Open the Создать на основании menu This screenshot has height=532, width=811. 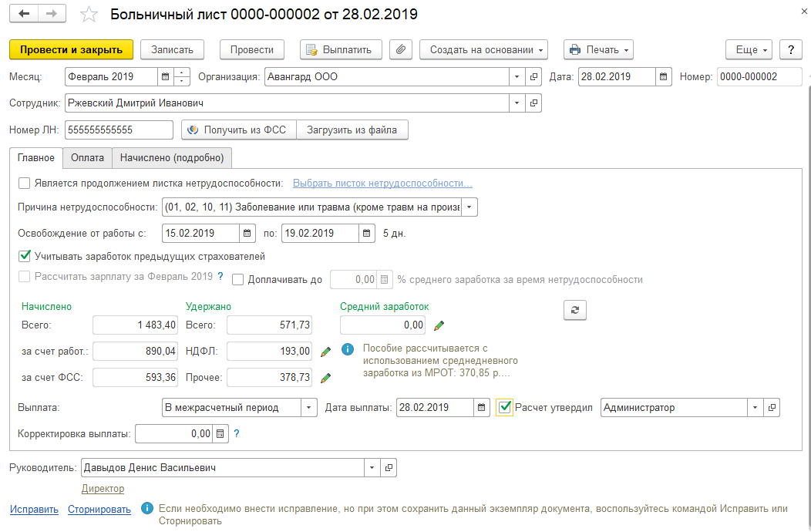point(483,49)
